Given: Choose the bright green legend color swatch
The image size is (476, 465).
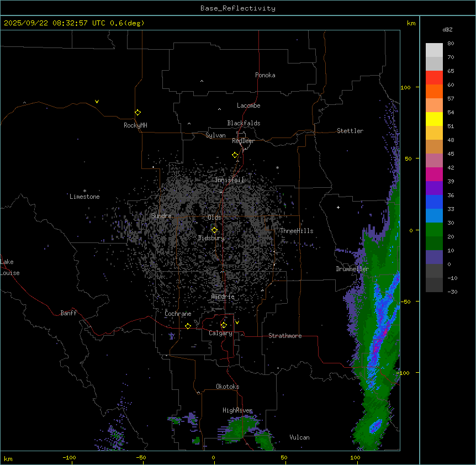Looking at the screenshot, I should (x=434, y=230).
